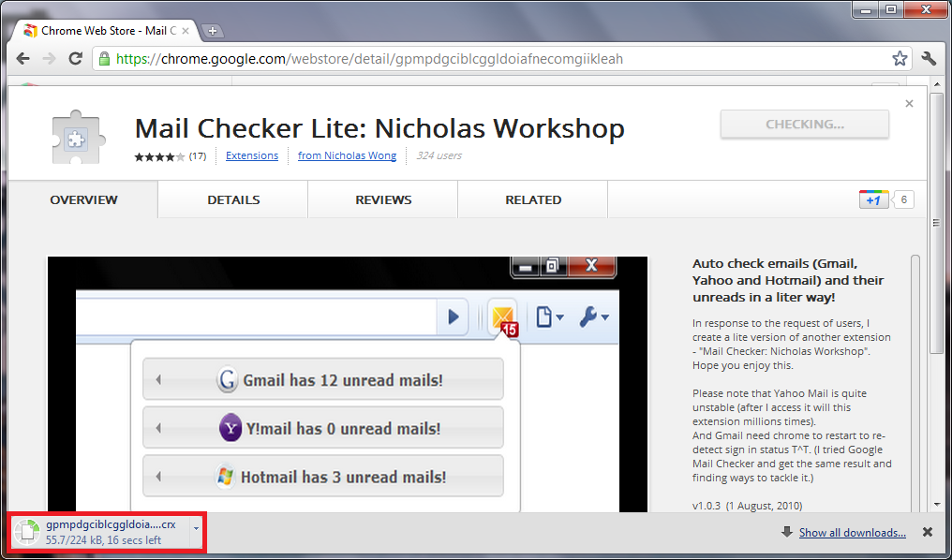The width and height of the screenshot is (952, 560).
Task: Click the Auto check emails description heading
Action: [x=788, y=281]
